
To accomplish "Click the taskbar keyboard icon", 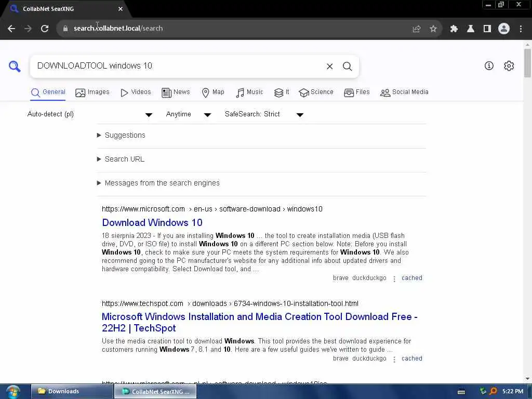I will pos(461,392).
